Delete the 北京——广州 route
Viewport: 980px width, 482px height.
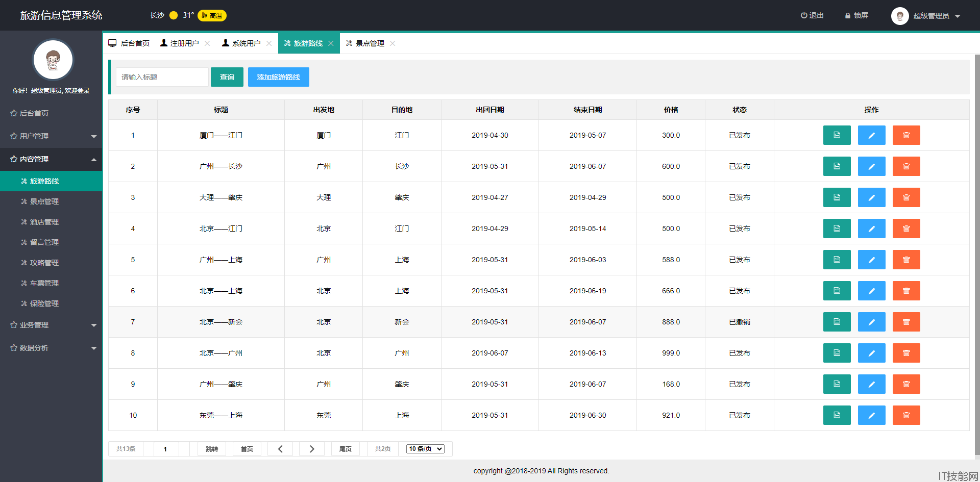click(906, 353)
